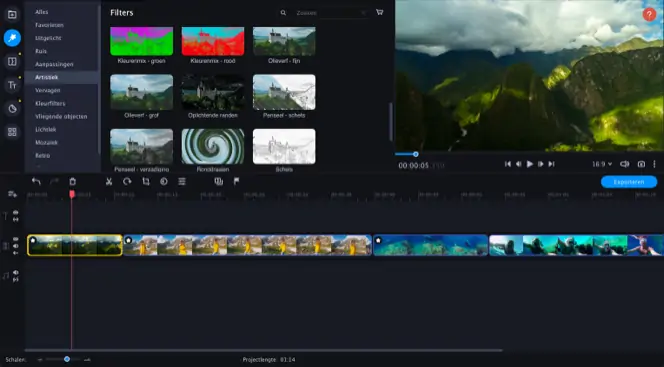Select the Alles filter category
Viewport: 664px width, 367px height.
click(42, 12)
